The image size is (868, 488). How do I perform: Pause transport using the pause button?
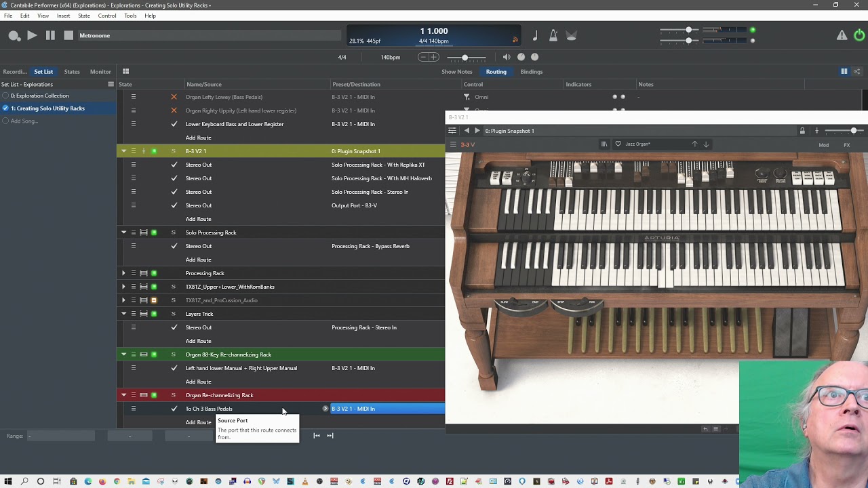(x=50, y=35)
